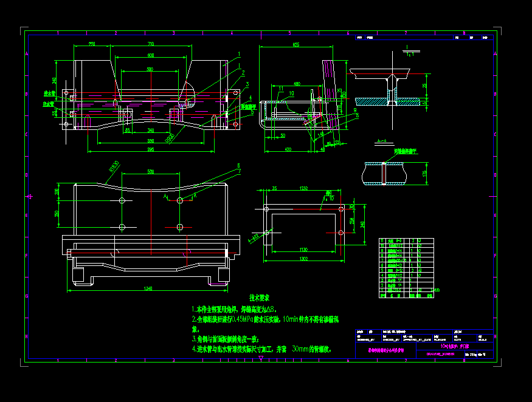The image size is (532, 402).
Task: Select the R1630 radius label on plan view
Action: coord(114,167)
